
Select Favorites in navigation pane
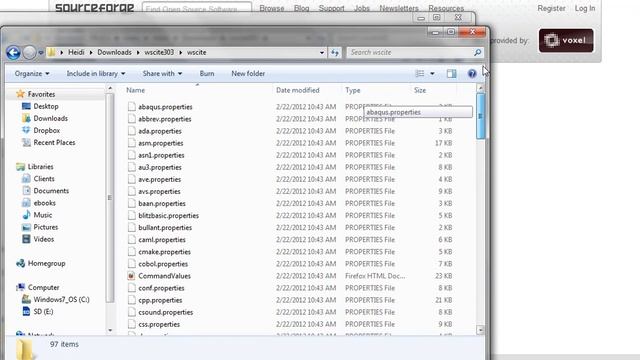[41, 94]
